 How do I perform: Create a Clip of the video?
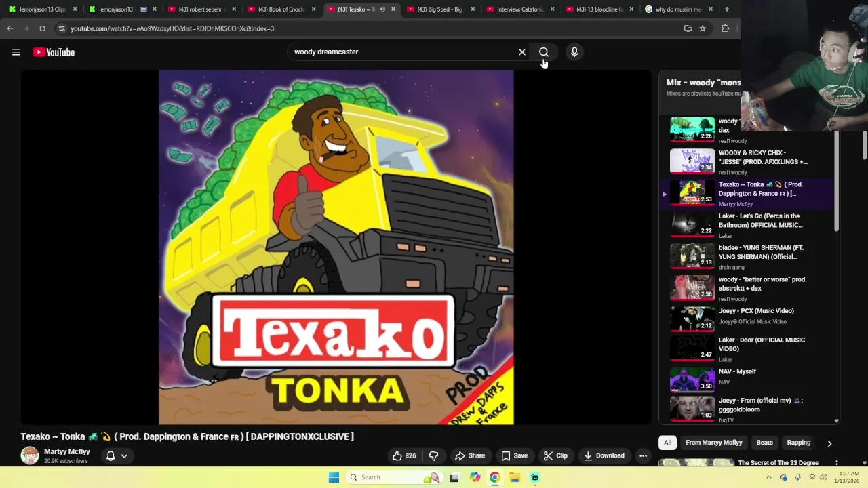pos(555,455)
